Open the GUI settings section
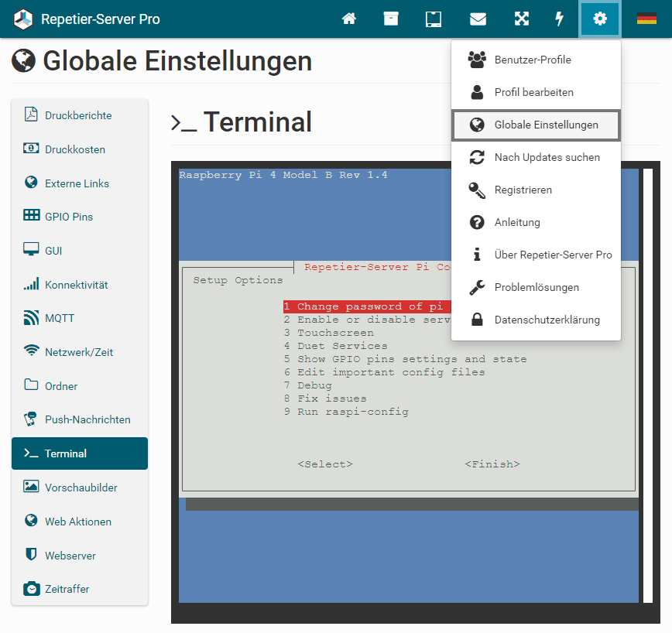This screenshot has height=633, width=672. coord(80,251)
